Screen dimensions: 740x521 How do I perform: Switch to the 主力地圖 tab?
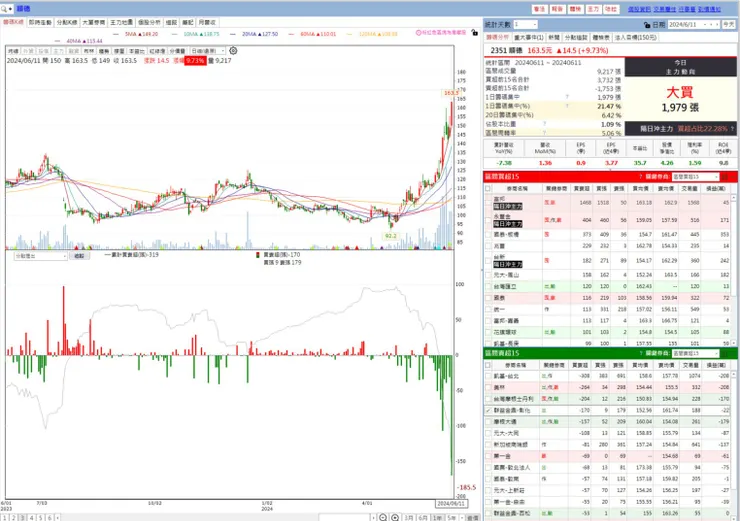tap(122, 22)
